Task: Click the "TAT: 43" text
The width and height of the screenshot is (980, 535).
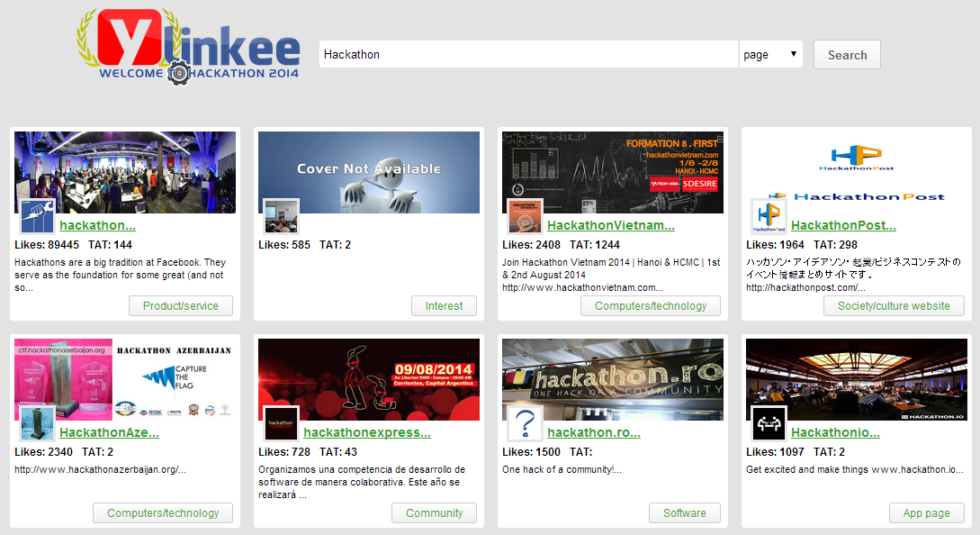Action: [x=338, y=452]
